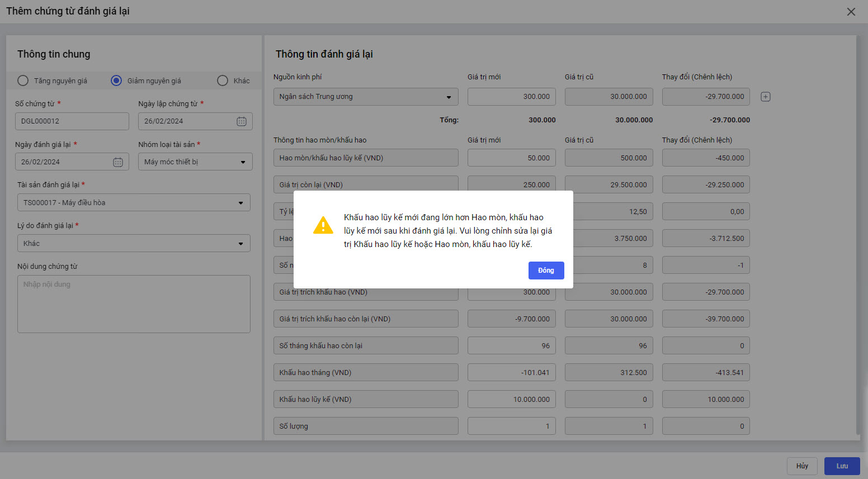Click Khấu hao lũy kế new value field

pos(511,400)
